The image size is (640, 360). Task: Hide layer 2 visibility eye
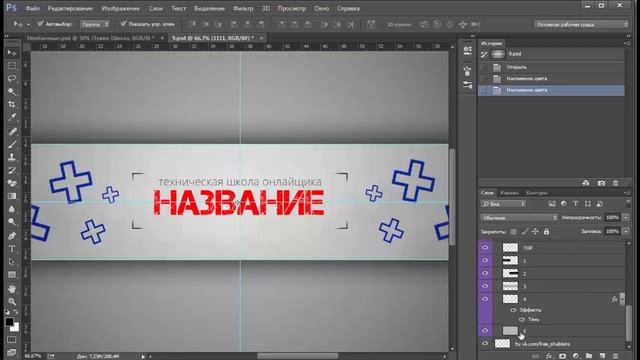[485, 273]
